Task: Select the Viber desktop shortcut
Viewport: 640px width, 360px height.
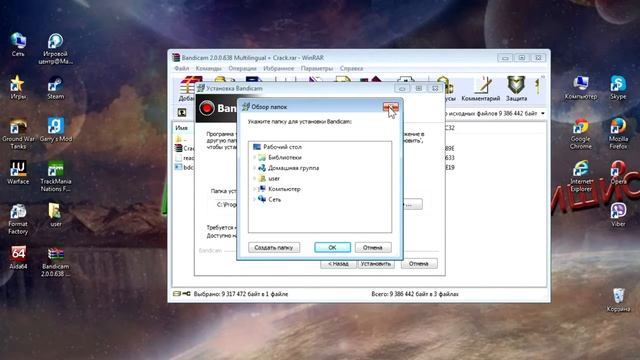Action: click(618, 215)
